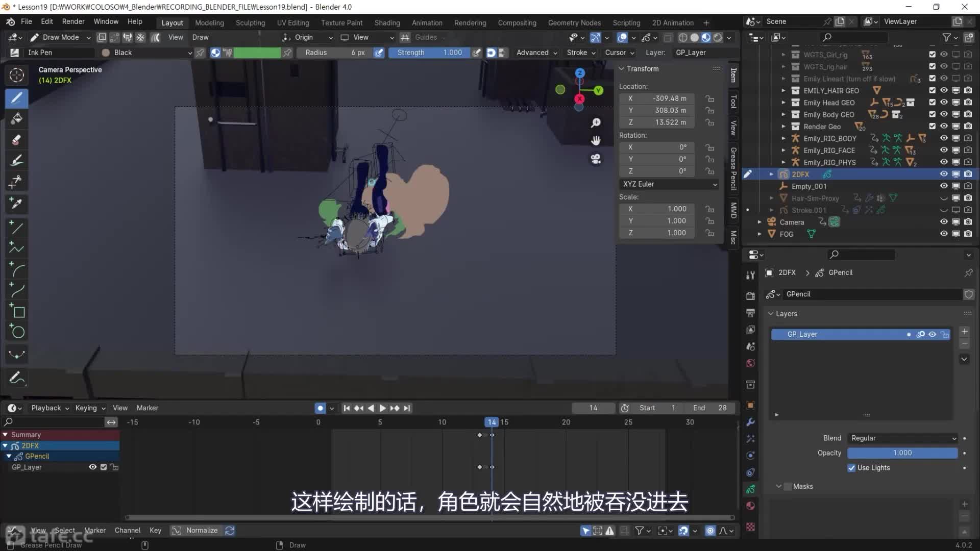
Task: Select the Fill bucket tool
Action: (16, 118)
